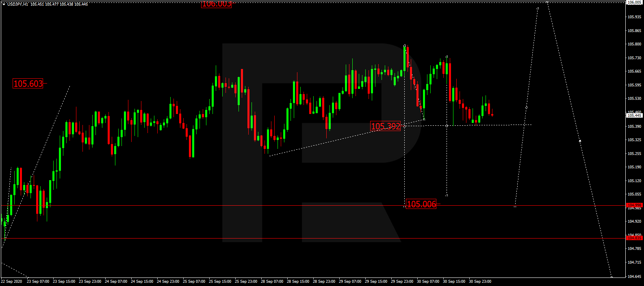Click the 29 Sep 07:00 time label
The image size is (644, 286).
pos(350,282)
